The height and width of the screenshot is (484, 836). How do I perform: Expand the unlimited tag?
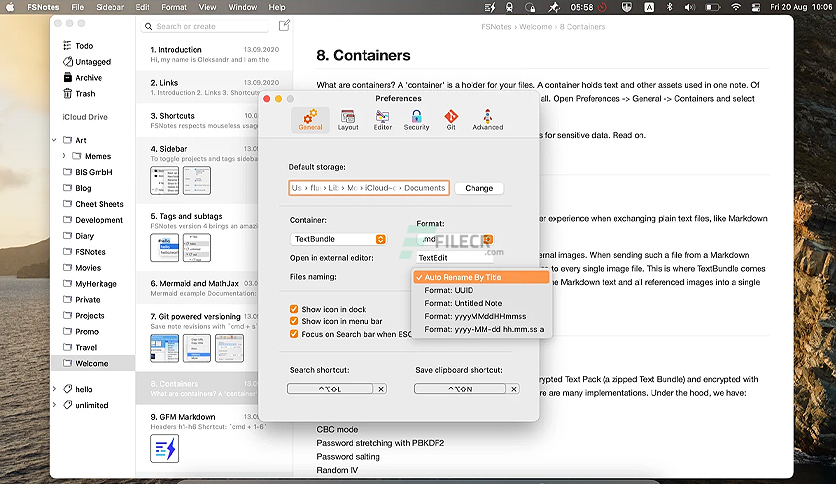click(x=54, y=405)
